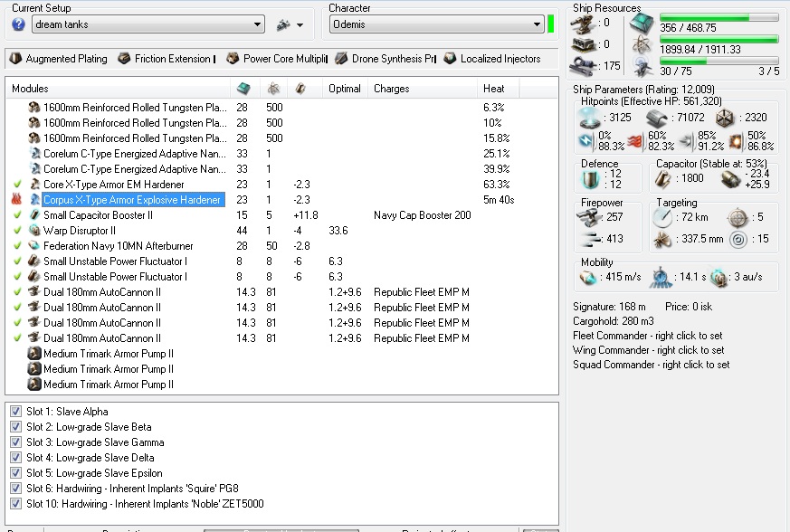Uncheck the Slot 4: Low-grade Slave Delta implant
The height and width of the screenshot is (532, 790).
(15, 458)
